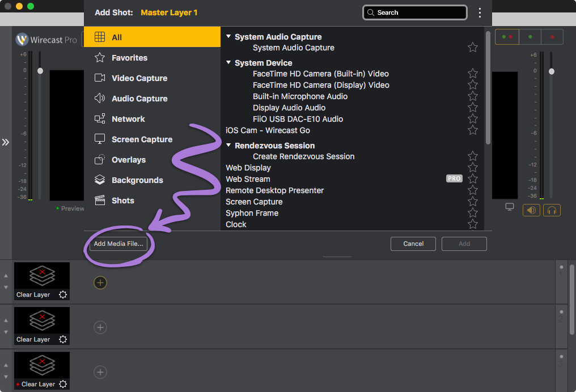The width and height of the screenshot is (576, 392).
Task: Star the Screen Capture source
Action: tap(473, 202)
